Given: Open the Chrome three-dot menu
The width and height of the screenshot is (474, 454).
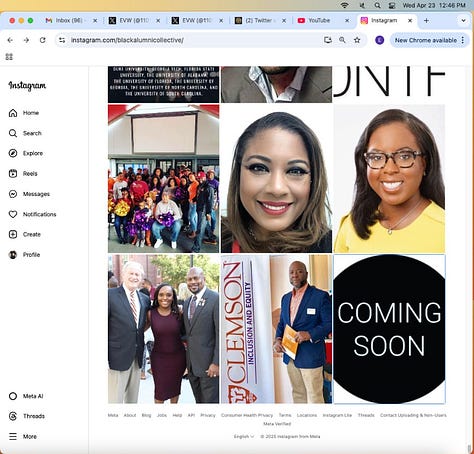Looking at the screenshot, I should [x=463, y=40].
